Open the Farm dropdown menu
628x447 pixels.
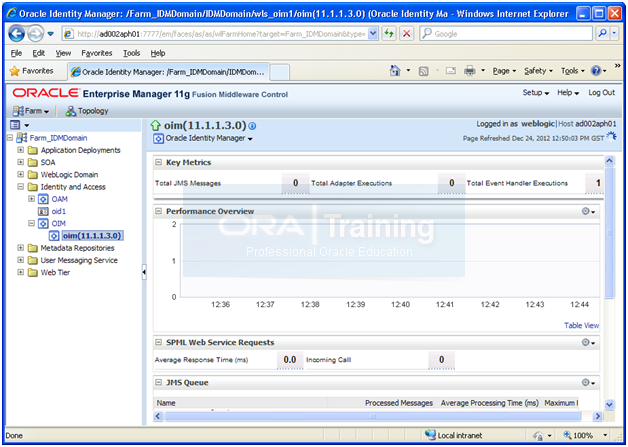(x=31, y=111)
